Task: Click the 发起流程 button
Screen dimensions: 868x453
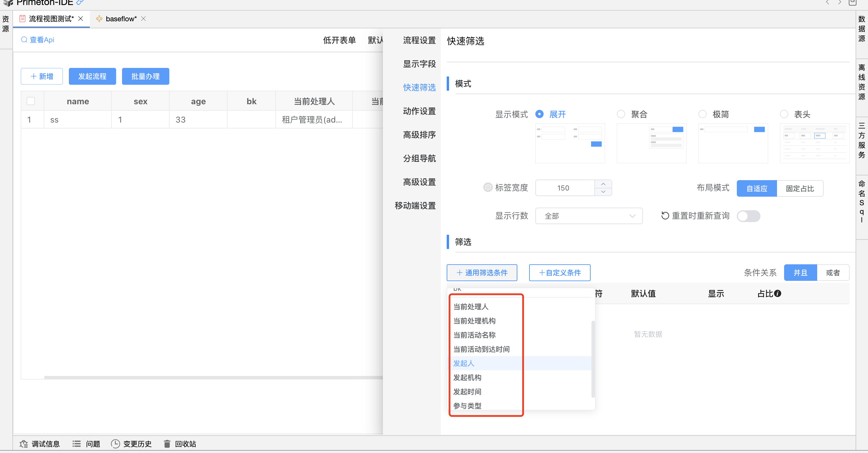Action: (92, 76)
